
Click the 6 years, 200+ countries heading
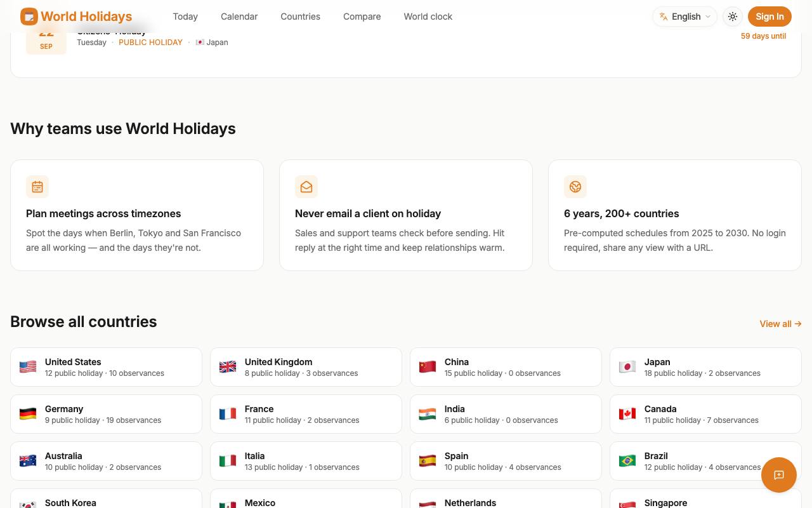click(622, 213)
